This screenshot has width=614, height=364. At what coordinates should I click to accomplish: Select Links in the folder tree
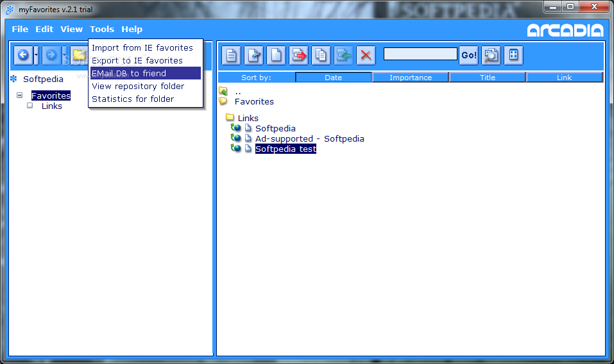[x=52, y=106]
